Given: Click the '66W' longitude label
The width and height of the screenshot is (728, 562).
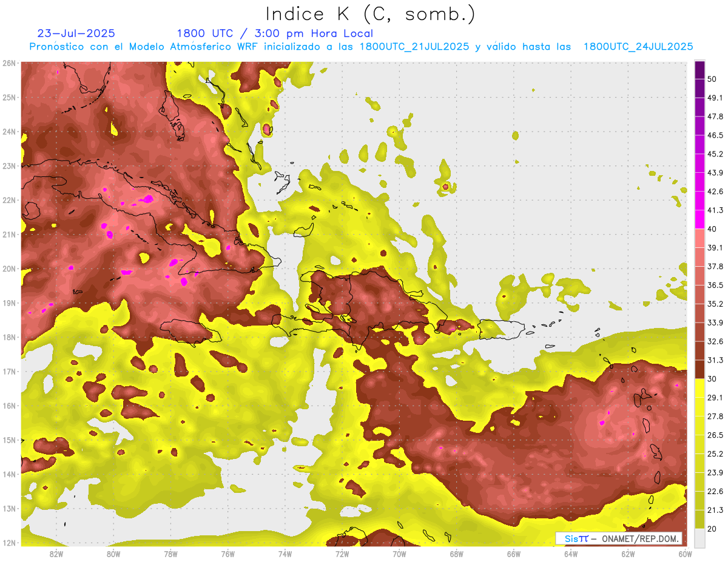Looking at the screenshot, I should pyautogui.click(x=514, y=554).
